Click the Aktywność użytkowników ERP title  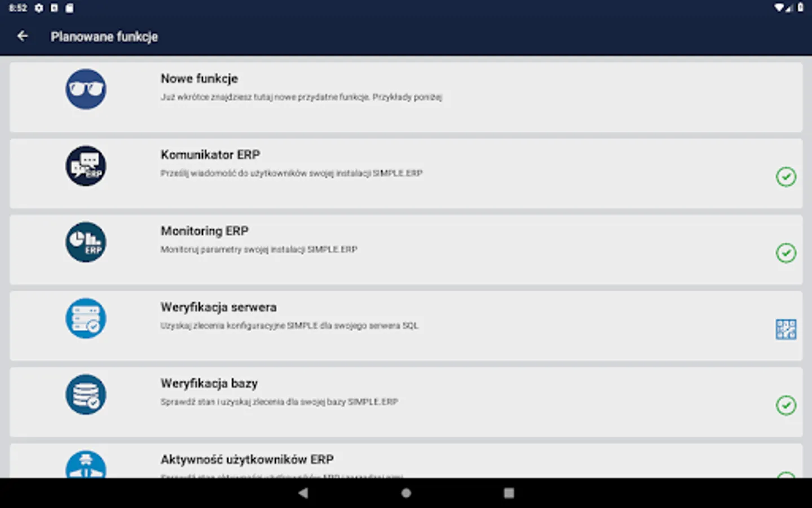point(248,459)
